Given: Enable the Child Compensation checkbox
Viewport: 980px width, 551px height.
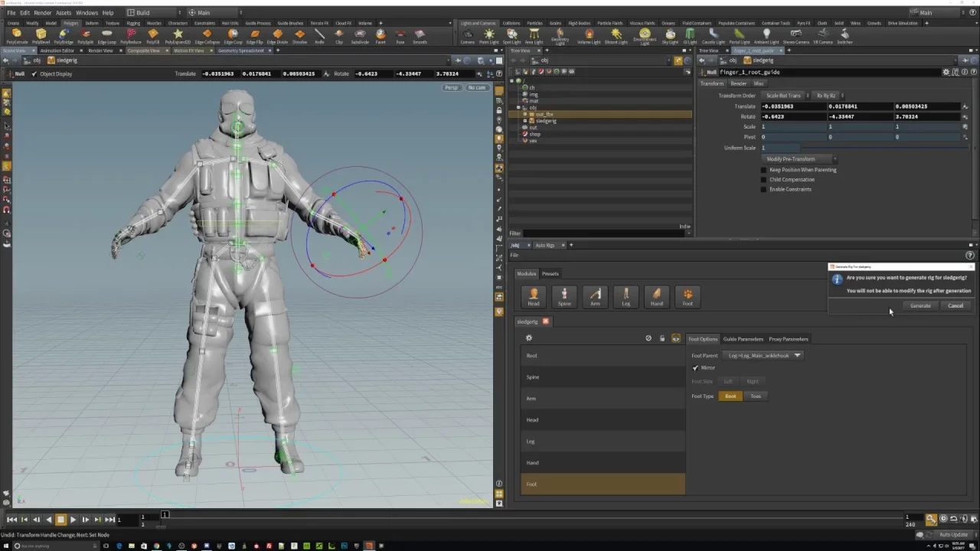Looking at the screenshot, I should (x=763, y=179).
